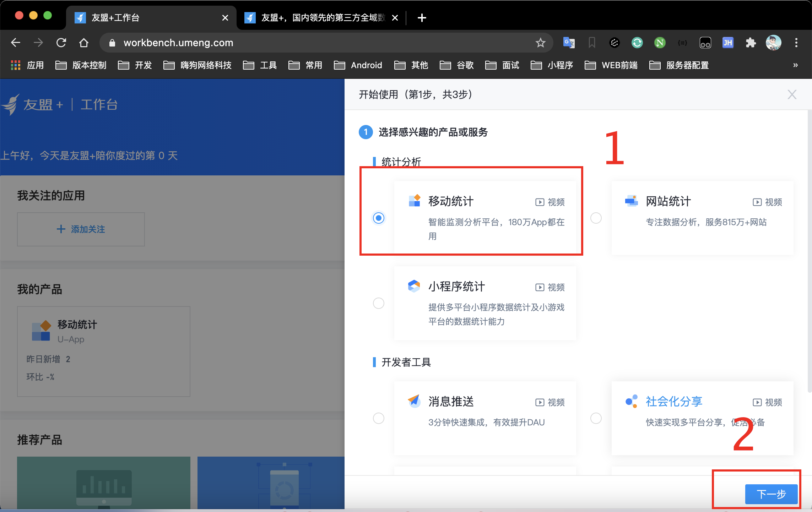Open the 移动统计 U-App product card
Screen dimensions: 812x512
(x=104, y=352)
